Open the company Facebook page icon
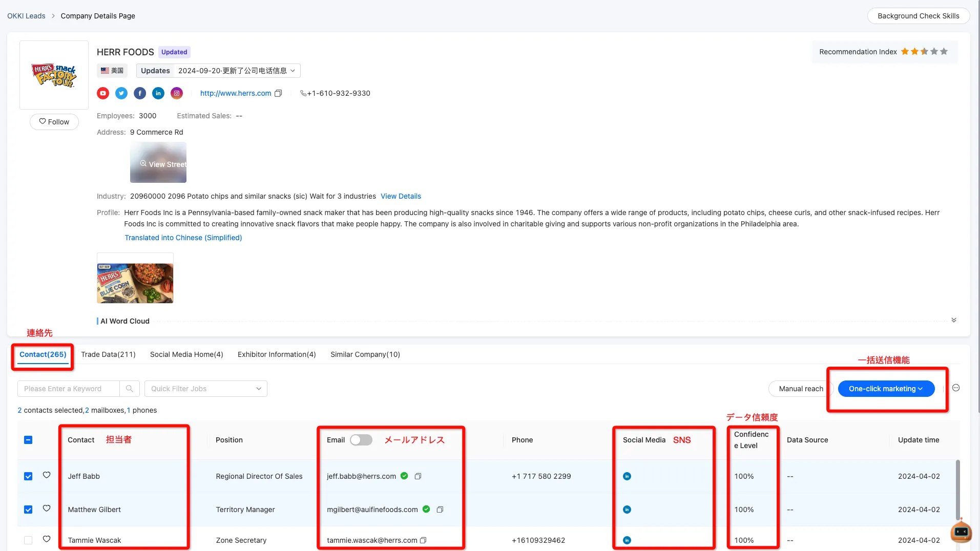 coord(140,93)
